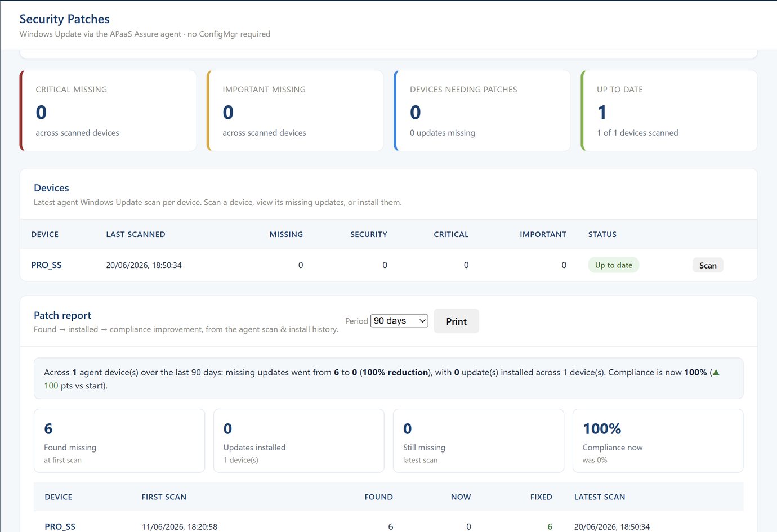Click first scan time 11/06/2026, 18:20:58
The image size is (777, 532).
(179, 527)
